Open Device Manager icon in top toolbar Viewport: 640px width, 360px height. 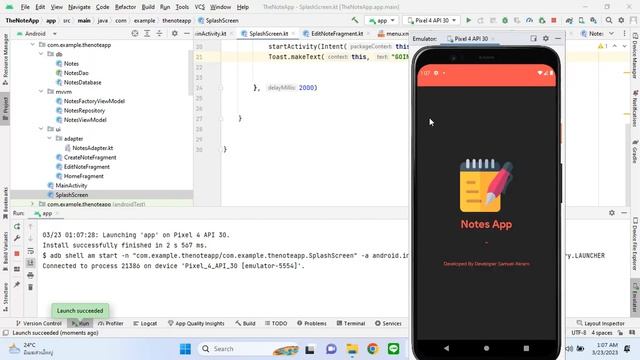pos(581,20)
